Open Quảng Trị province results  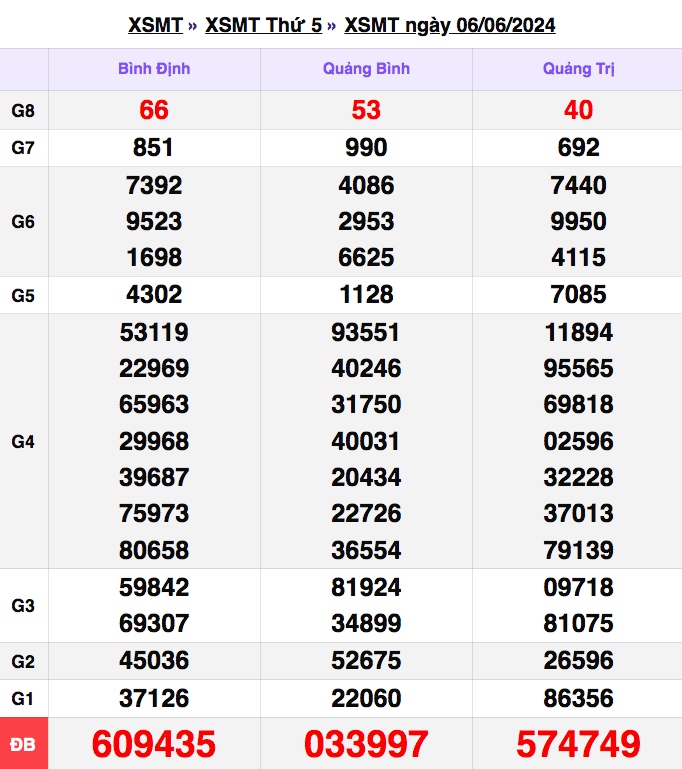(578, 69)
